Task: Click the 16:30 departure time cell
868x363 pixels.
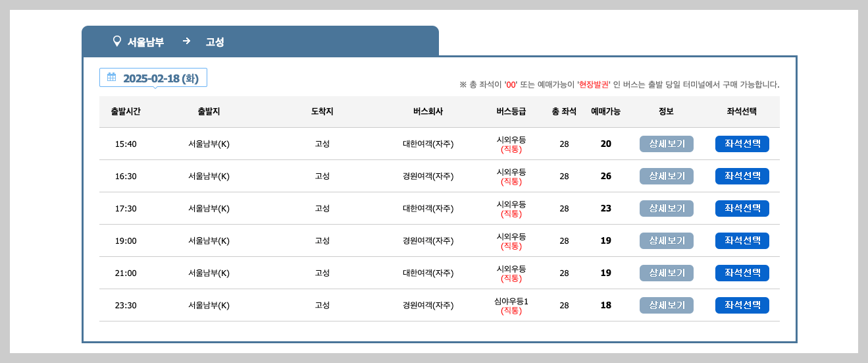Action: pos(126,176)
